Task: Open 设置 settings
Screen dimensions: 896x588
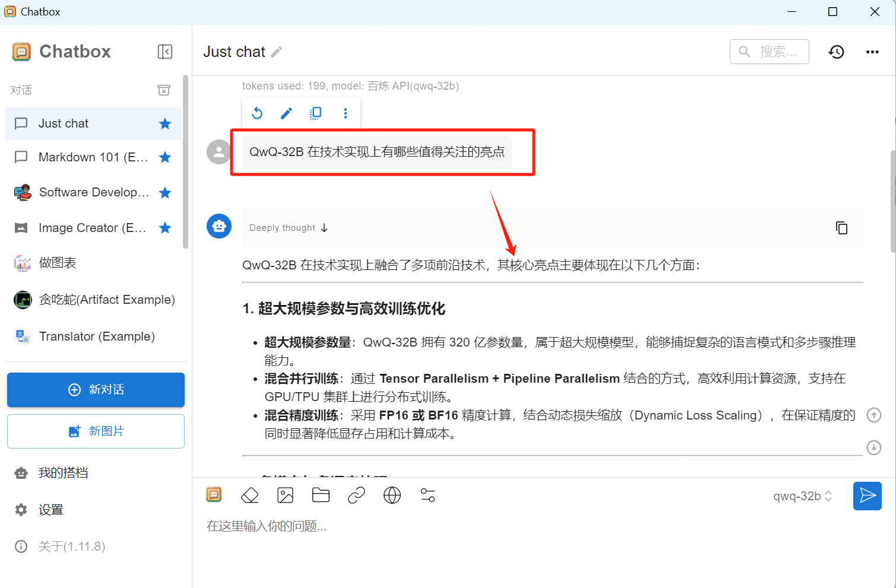Action: click(x=96, y=510)
